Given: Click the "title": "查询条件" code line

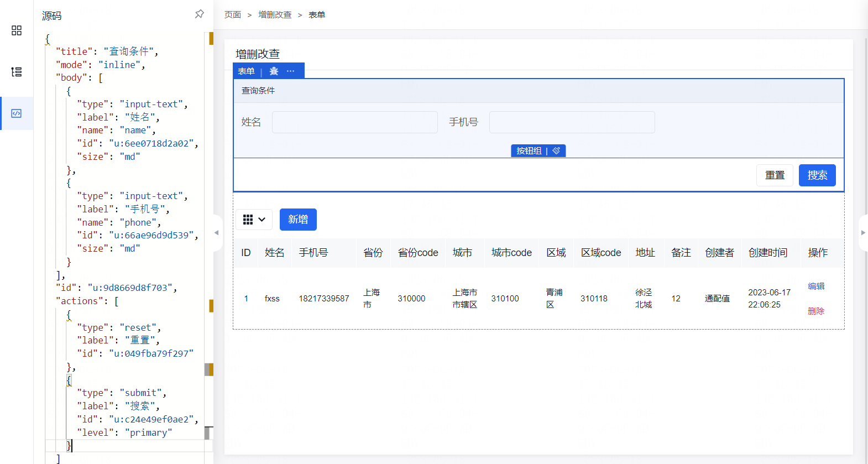Looking at the screenshot, I should coord(107,51).
